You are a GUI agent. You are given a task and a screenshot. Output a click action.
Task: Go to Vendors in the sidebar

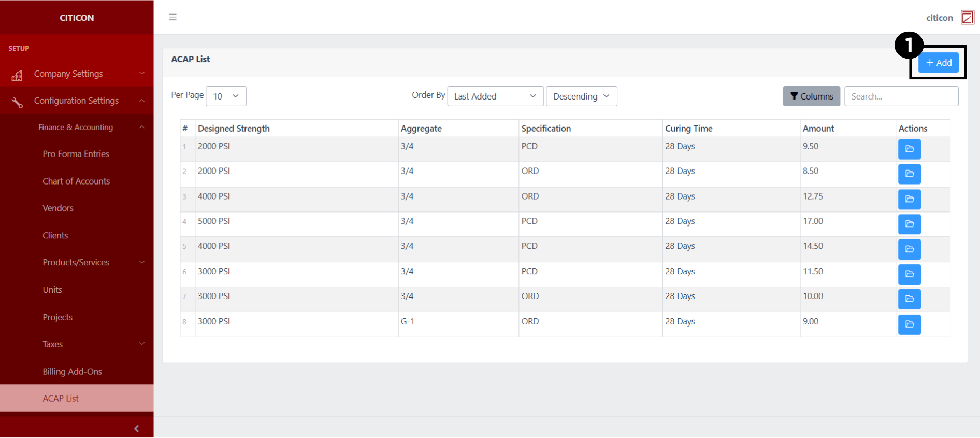point(58,208)
